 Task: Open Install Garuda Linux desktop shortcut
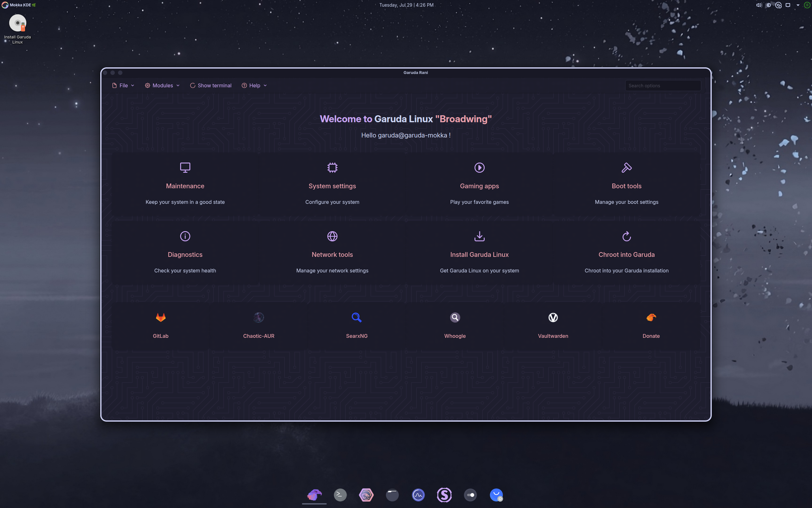tap(17, 29)
